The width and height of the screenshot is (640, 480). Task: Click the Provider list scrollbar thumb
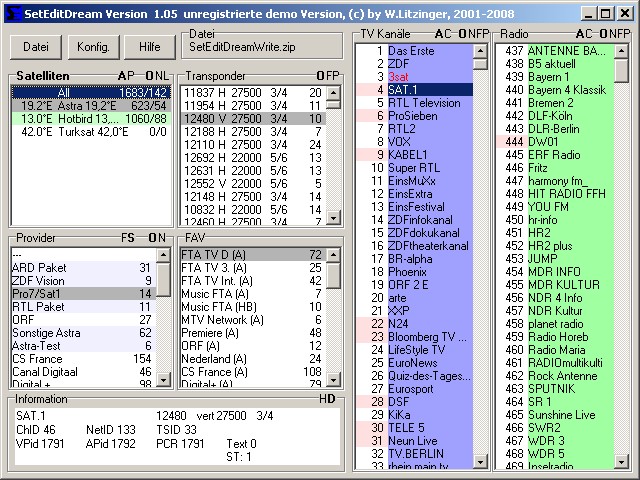164,279
